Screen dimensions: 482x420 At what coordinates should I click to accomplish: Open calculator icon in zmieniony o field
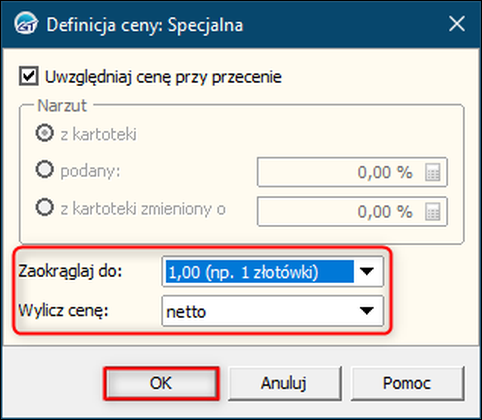click(433, 212)
